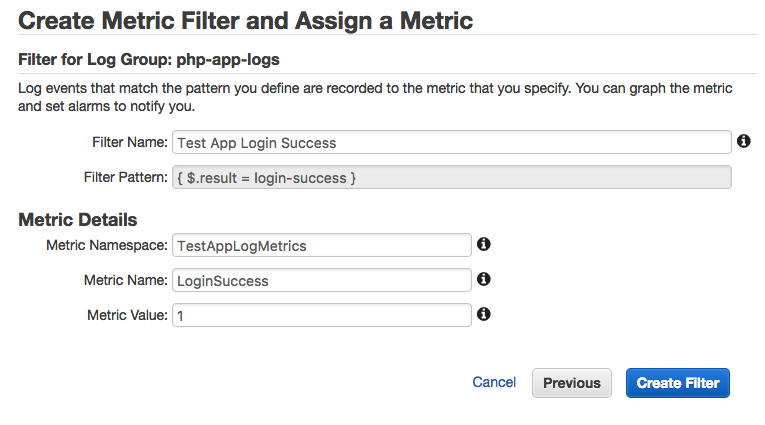Click the "Metric Value:" label
Image resolution: width=765 pixels, height=425 pixels.
[x=127, y=315]
